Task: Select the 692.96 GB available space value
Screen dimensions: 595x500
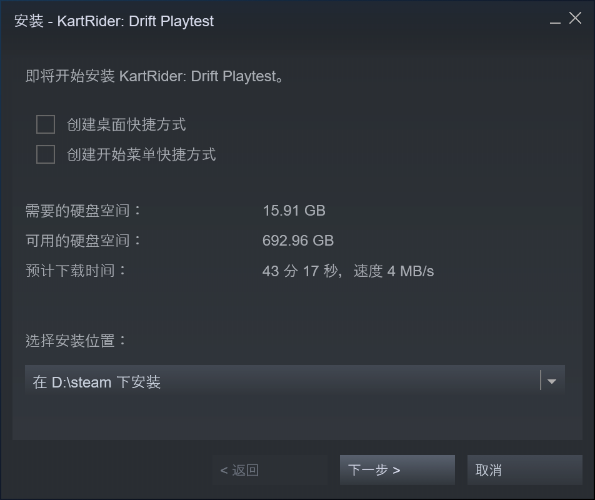Action: [298, 241]
